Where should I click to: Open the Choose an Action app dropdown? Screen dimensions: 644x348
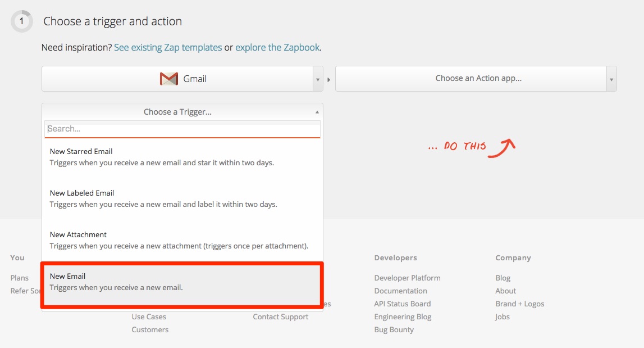click(x=476, y=79)
